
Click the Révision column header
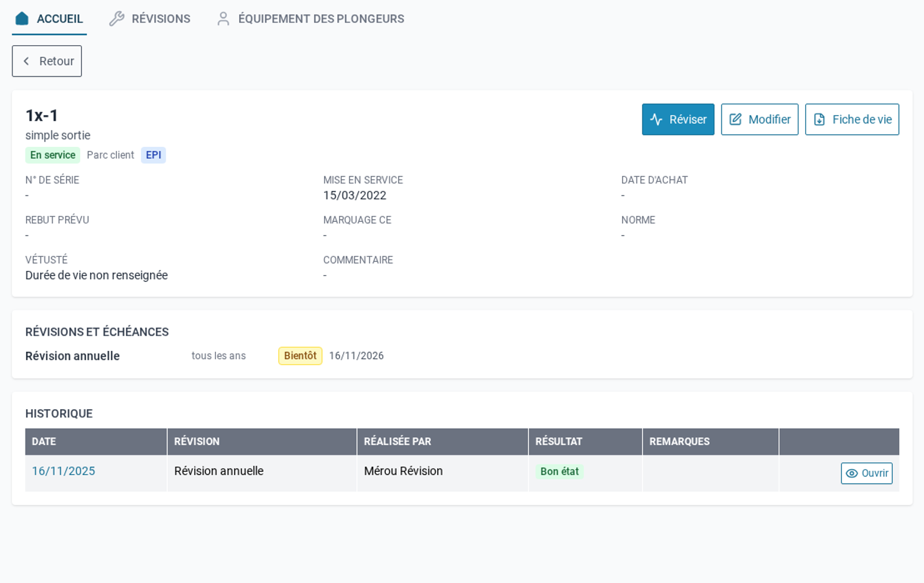262,441
